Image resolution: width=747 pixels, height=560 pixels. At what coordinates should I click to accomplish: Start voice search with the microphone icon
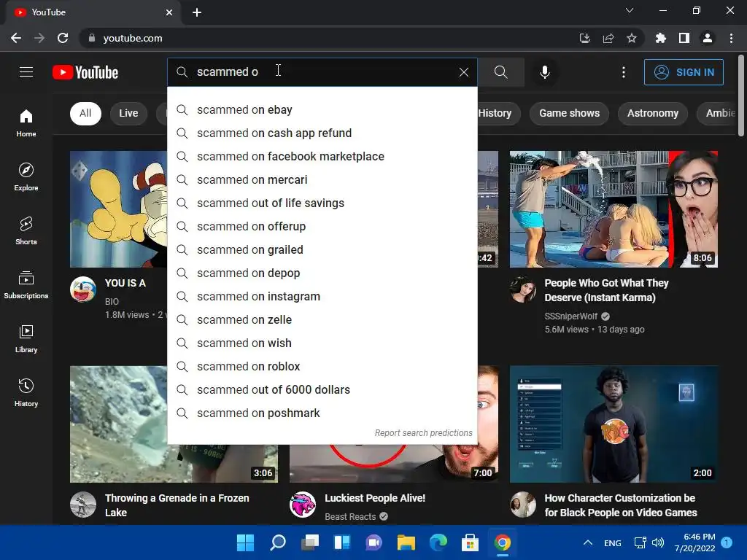[544, 72]
